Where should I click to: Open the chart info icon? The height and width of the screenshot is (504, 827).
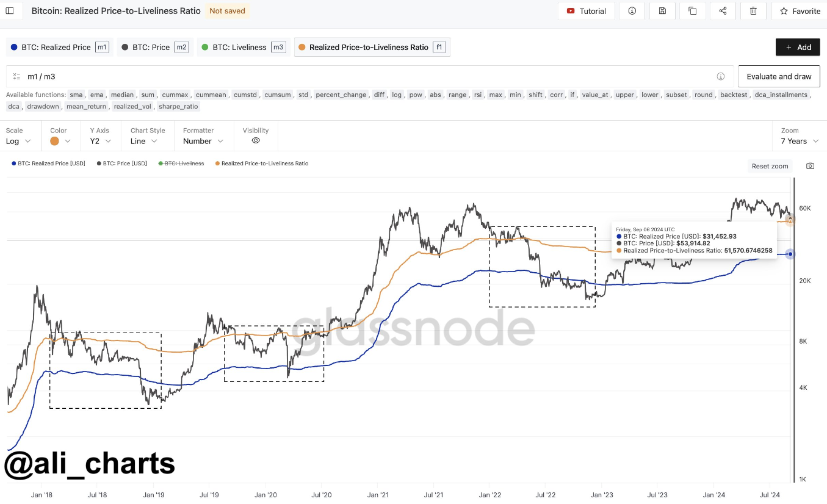coord(632,11)
